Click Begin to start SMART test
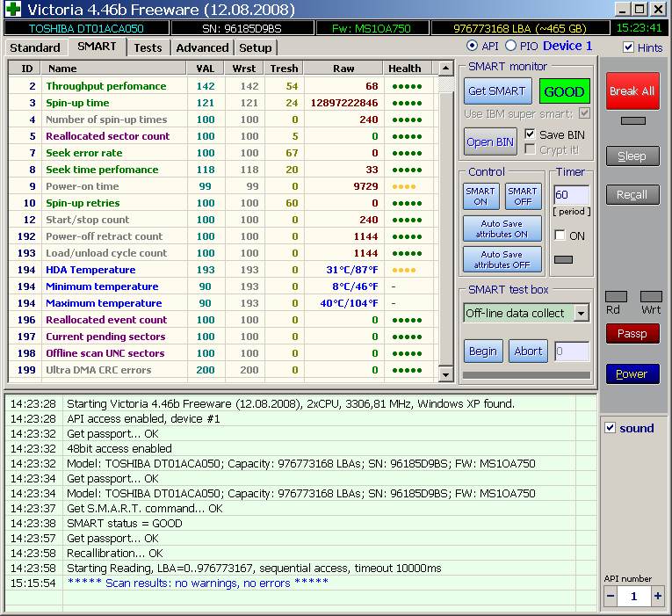Screen dimensions: 672x616 pyautogui.click(x=483, y=351)
